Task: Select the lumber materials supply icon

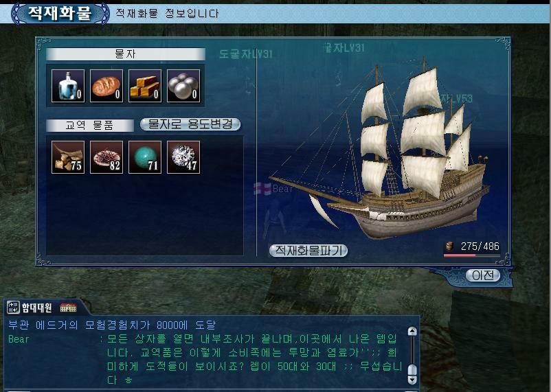Action: click(x=145, y=86)
